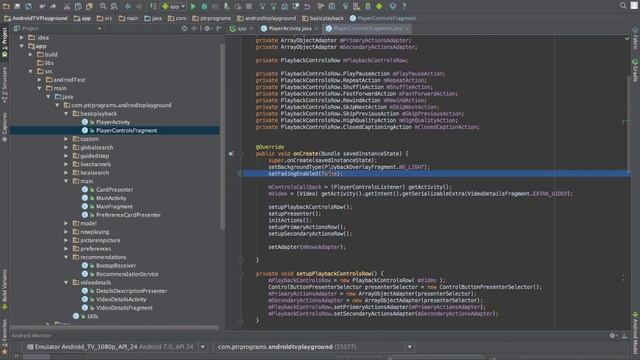
Task: Click the highlighted setFadingEnabled line
Action: (437, 174)
